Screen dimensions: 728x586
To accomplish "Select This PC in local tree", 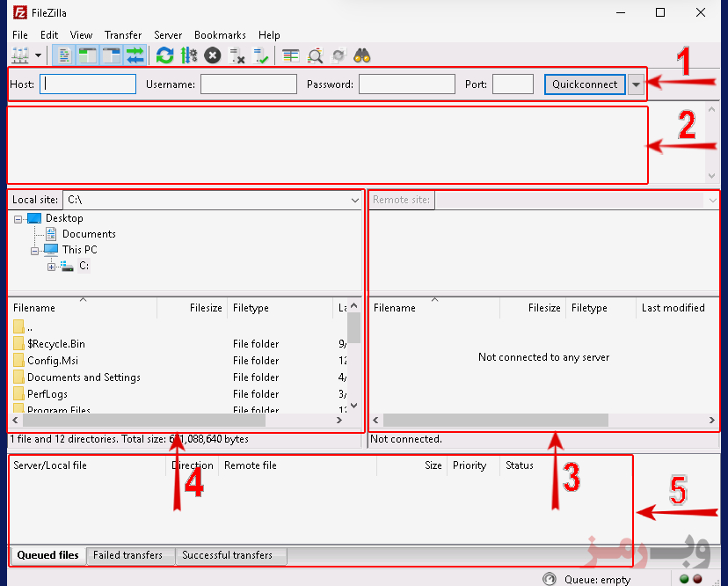I will (x=79, y=250).
